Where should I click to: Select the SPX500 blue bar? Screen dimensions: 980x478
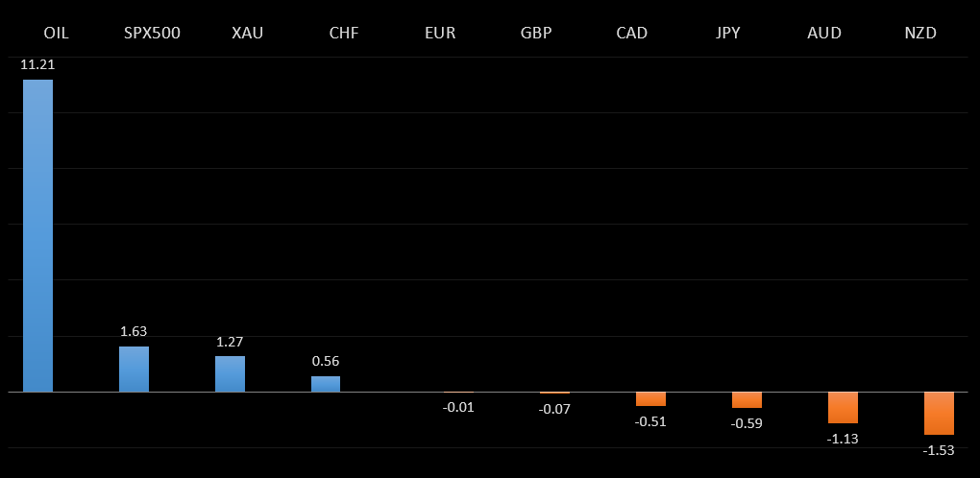coord(134,369)
